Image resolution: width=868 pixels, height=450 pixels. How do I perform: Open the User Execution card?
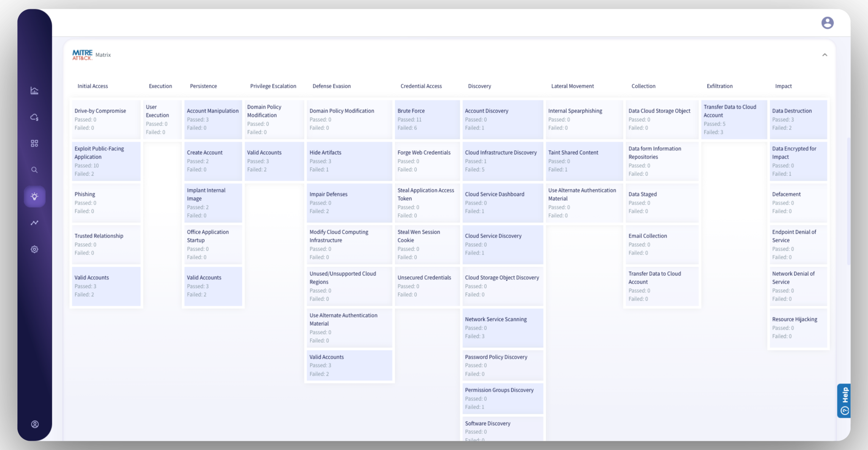click(x=162, y=119)
